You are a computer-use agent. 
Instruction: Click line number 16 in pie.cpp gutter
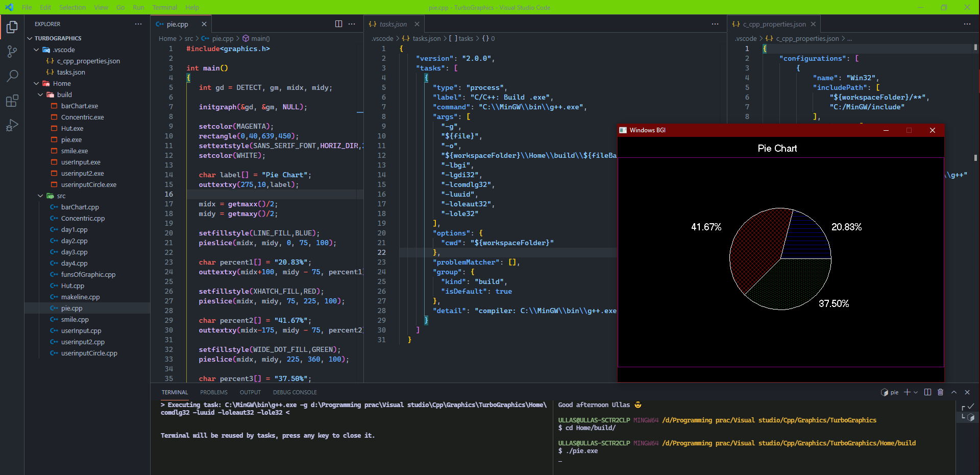(x=169, y=194)
